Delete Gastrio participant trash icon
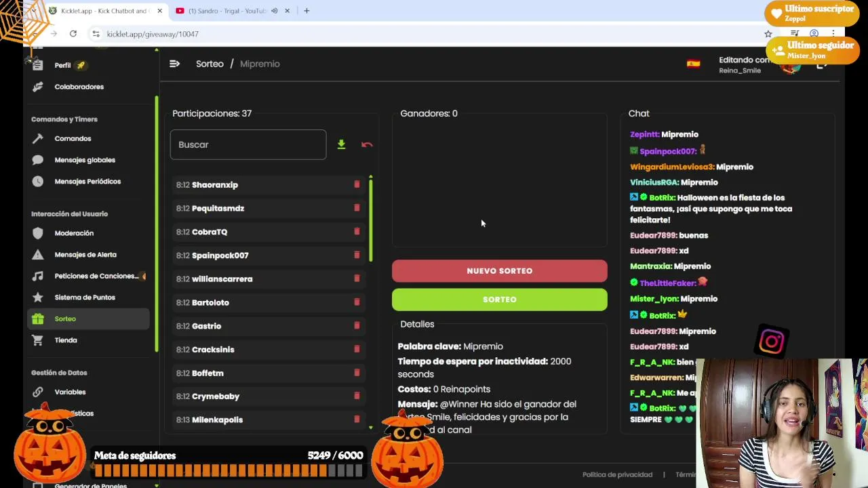The image size is (868, 488). tap(357, 325)
